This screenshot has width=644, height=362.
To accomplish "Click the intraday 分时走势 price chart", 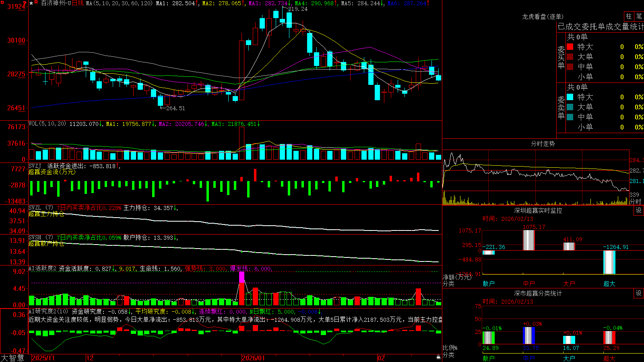I will point(536,171).
